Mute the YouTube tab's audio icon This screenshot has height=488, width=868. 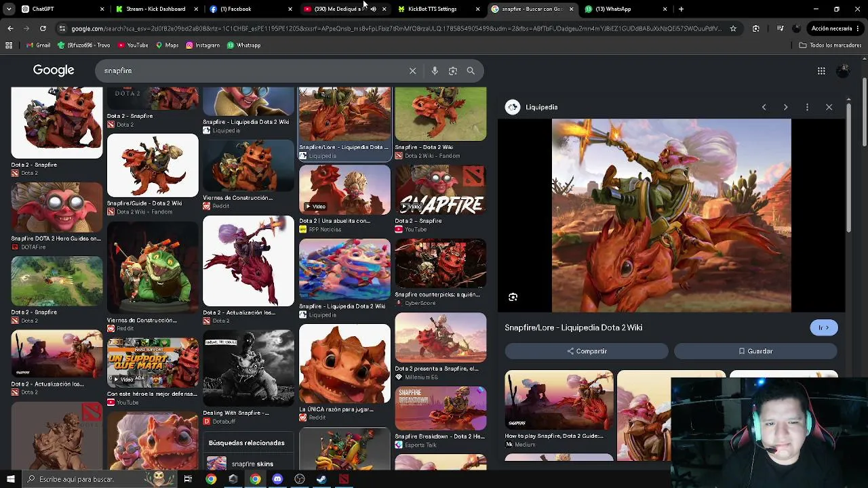point(373,9)
